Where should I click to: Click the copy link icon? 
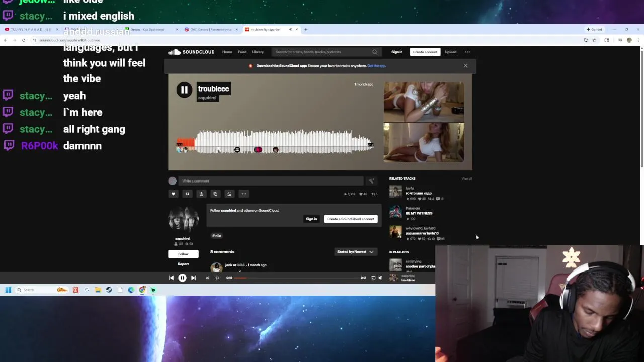tap(215, 194)
